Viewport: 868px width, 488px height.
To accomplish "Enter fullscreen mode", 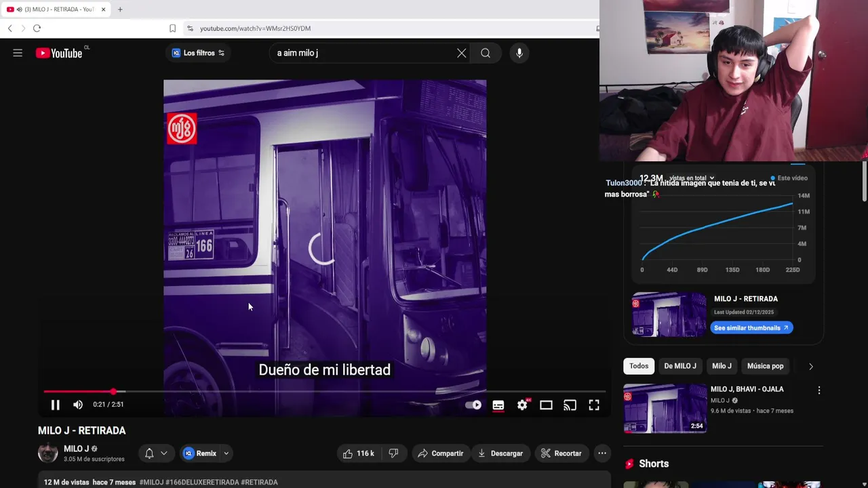I will [594, 405].
